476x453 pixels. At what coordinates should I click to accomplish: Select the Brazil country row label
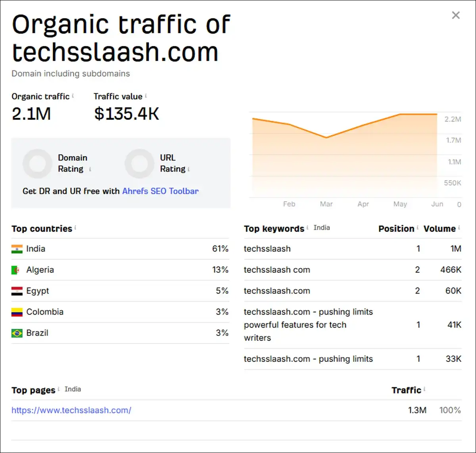[37, 333]
